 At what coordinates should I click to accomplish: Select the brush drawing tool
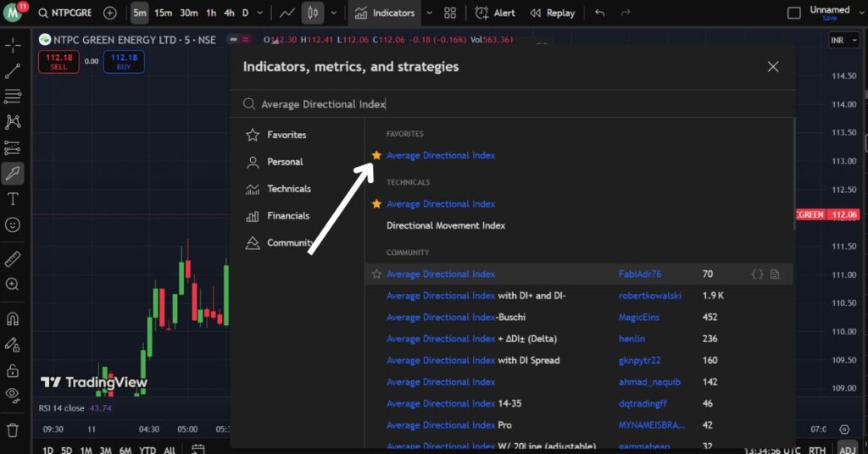click(x=13, y=174)
